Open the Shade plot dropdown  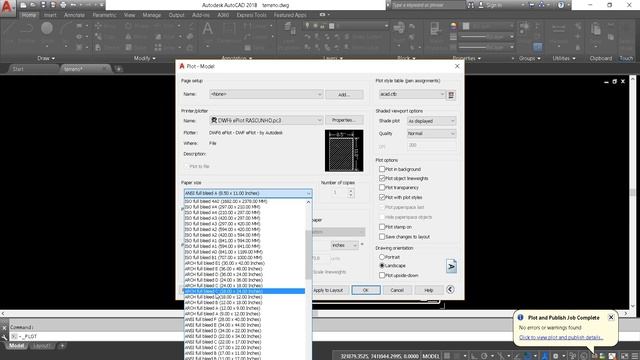(x=431, y=121)
